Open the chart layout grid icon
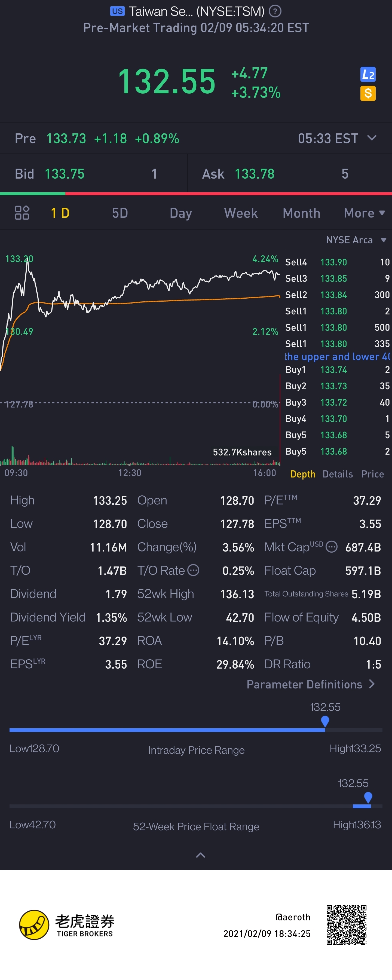 pos(22,213)
